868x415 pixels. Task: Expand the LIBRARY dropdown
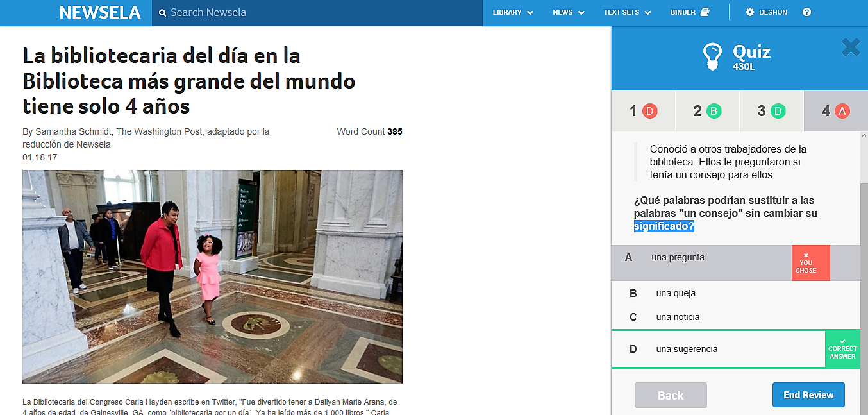click(x=512, y=12)
